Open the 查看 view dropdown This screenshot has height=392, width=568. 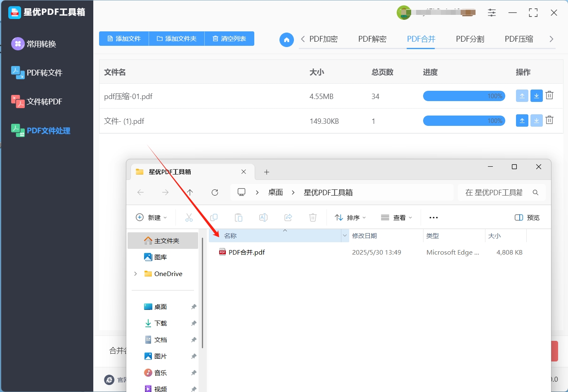click(x=396, y=217)
